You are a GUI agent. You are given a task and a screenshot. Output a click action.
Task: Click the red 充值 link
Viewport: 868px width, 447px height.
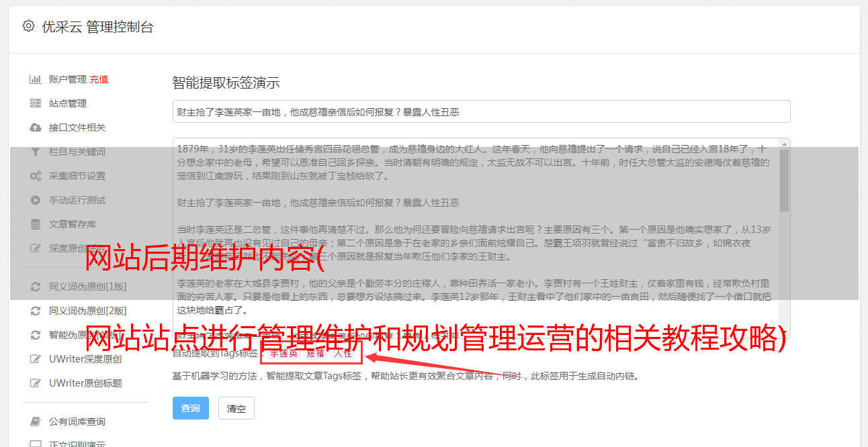point(99,79)
